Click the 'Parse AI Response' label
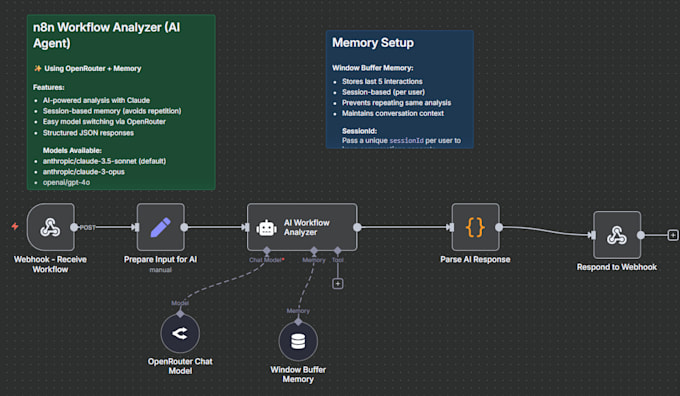 [x=475, y=259]
